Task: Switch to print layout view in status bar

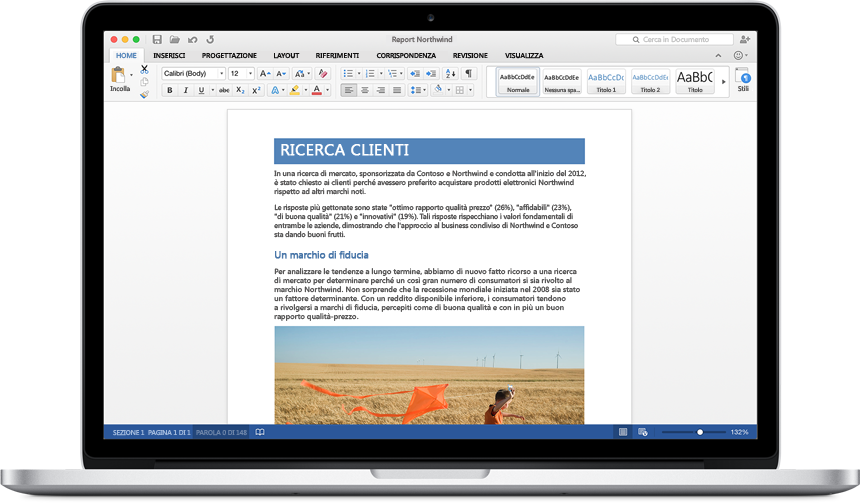Action: click(623, 432)
